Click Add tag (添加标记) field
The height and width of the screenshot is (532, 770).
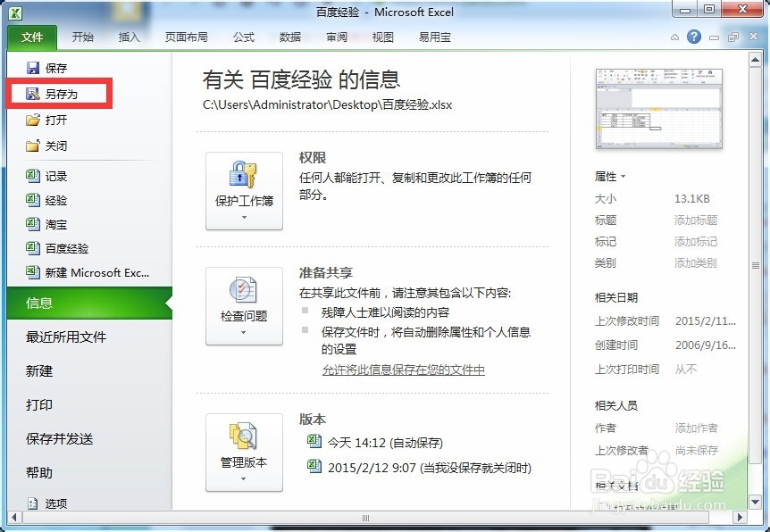point(696,242)
